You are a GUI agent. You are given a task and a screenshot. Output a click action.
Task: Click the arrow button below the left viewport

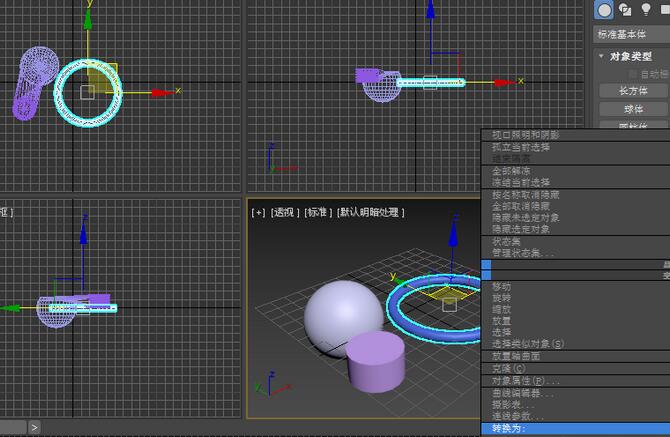pos(35,427)
